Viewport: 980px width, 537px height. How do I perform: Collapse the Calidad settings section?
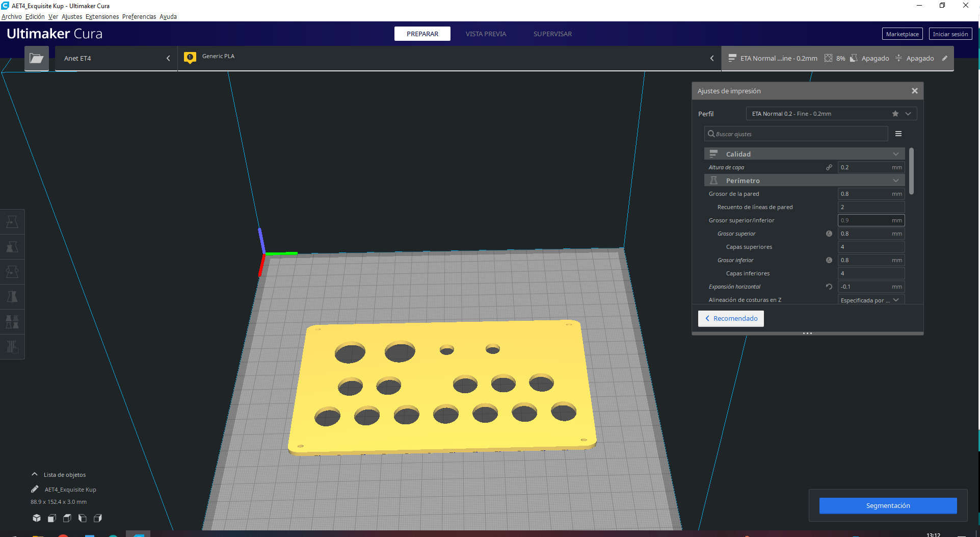895,154
